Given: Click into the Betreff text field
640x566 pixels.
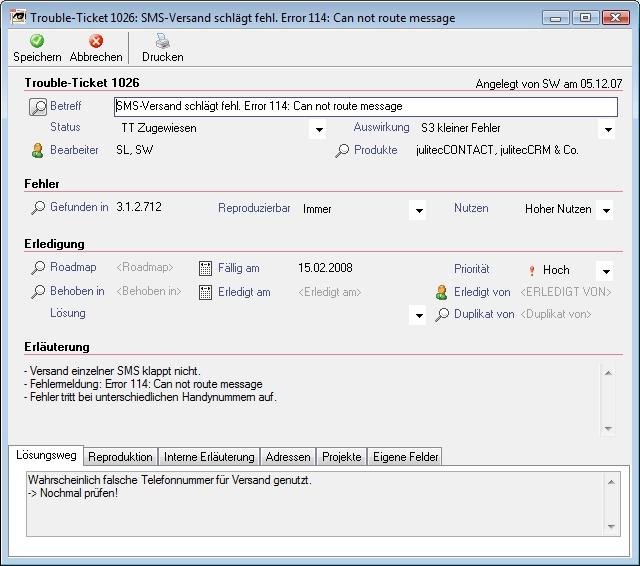Looking at the screenshot, I should [x=365, y=106].
